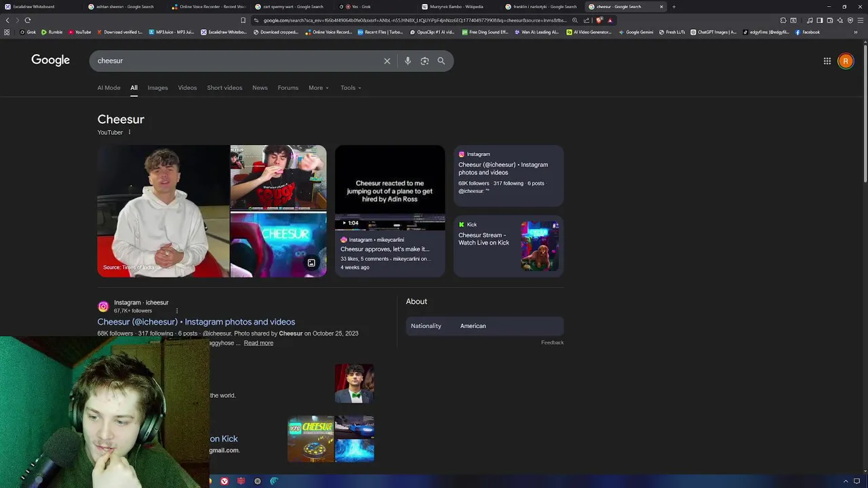This screenshot has height=488, width=868.
Task: Click the Nationality American row
Action: pyautogui.click(x=484, y=326)
